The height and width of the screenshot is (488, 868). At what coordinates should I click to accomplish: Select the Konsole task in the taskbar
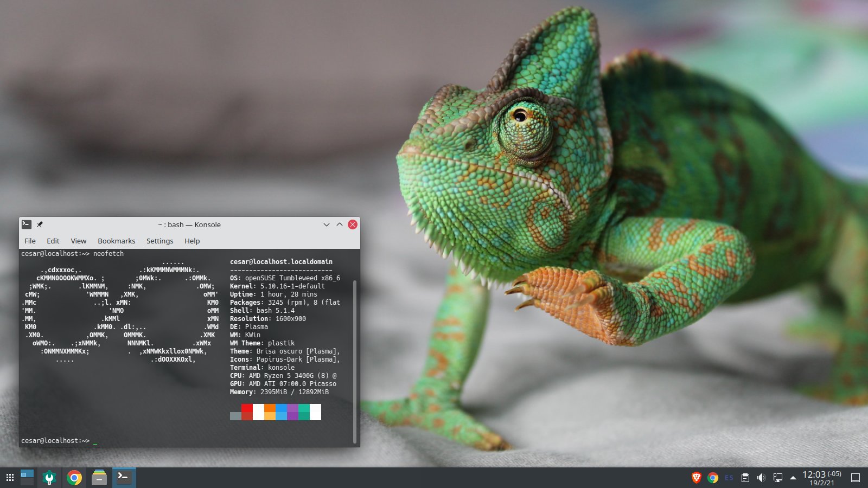tap(124, 478)
